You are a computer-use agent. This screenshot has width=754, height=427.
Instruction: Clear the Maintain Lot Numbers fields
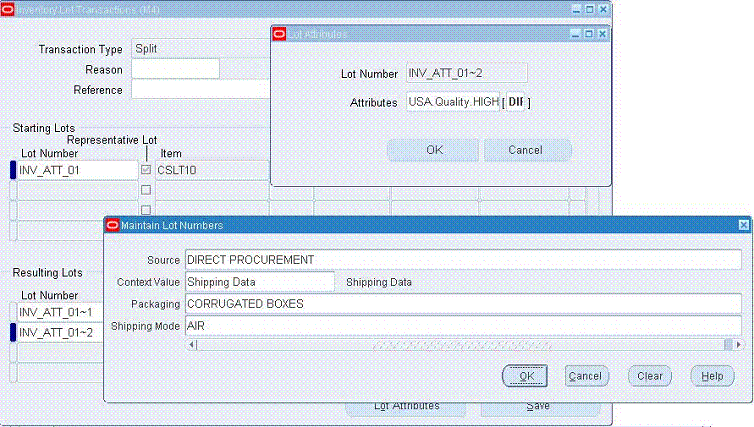650,376
